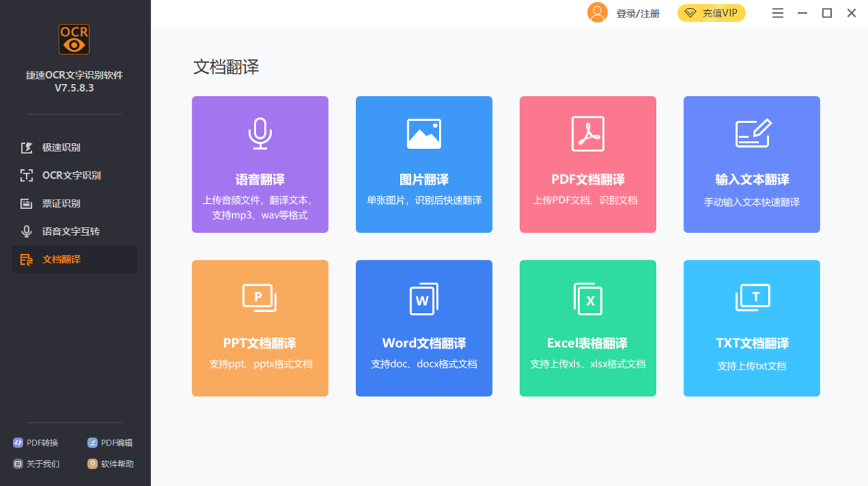Click the 充值VIP button
This screenshot has width=868, height=486.
712,13
